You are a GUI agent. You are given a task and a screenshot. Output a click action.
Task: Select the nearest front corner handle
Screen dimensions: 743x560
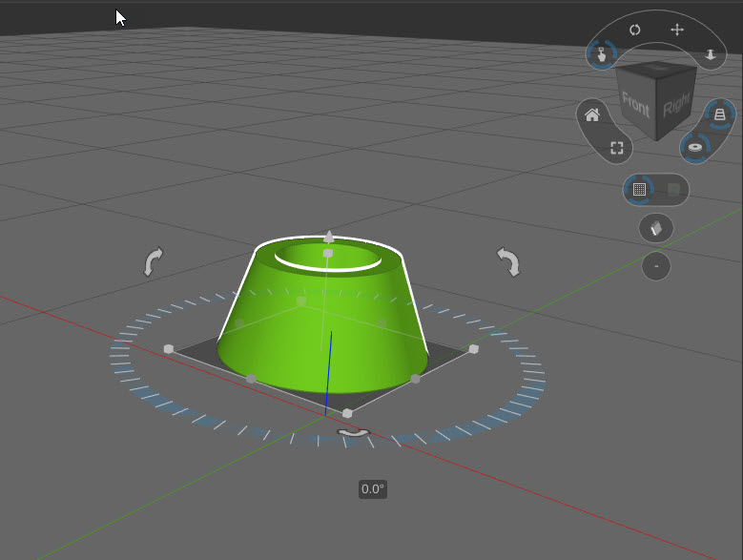(347, 414)
